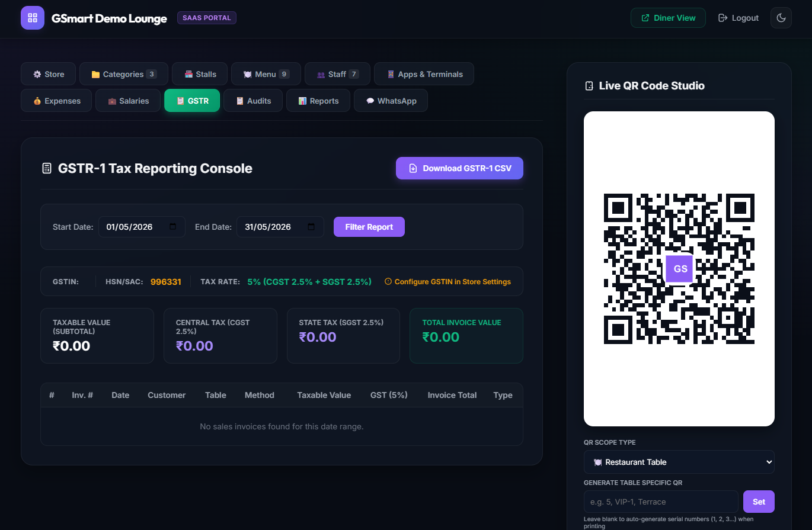Viewport: 812px width, 530px height.
Task: Click the 'No sales invoices found' message
Action: (282, 426)
